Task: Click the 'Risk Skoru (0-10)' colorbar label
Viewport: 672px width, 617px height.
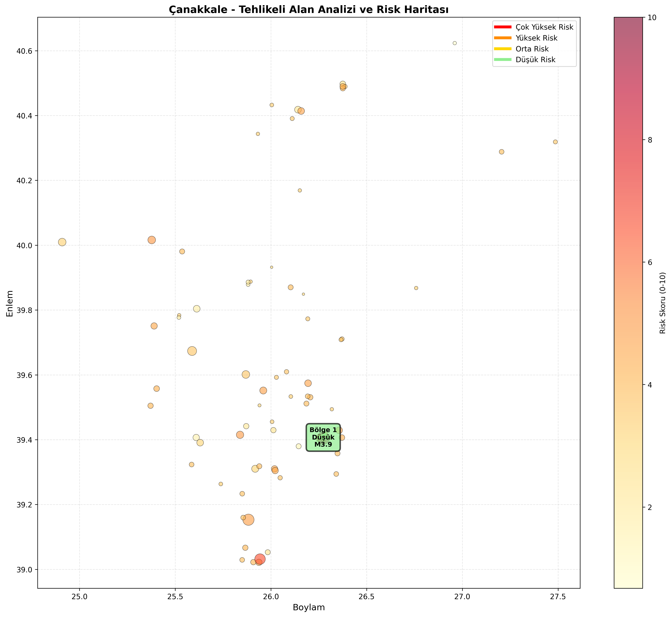Action: point(663,303)
